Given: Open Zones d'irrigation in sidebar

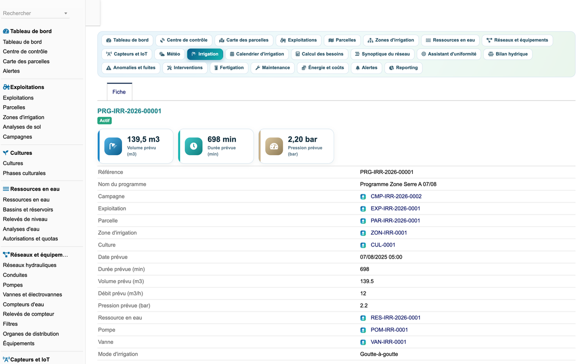Looking at the screenshot, I should (24, 118).
